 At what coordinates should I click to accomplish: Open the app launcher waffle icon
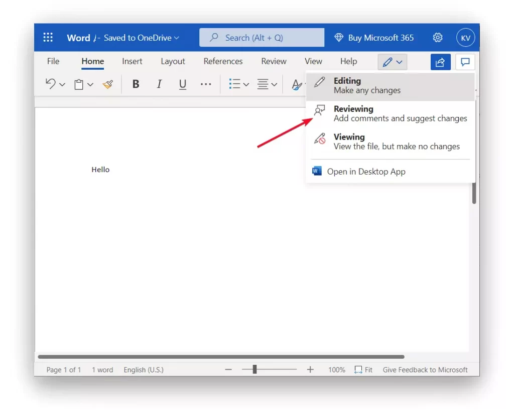tap(48, 37)
